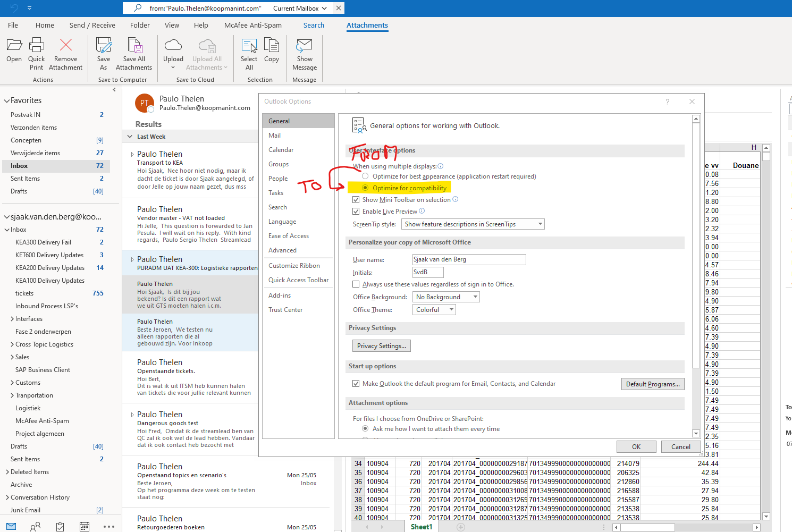Image resolution: width=792 pixels, height=532 pixels.
Task: Open the Send / Receive tab
Action: pos(92,25)
